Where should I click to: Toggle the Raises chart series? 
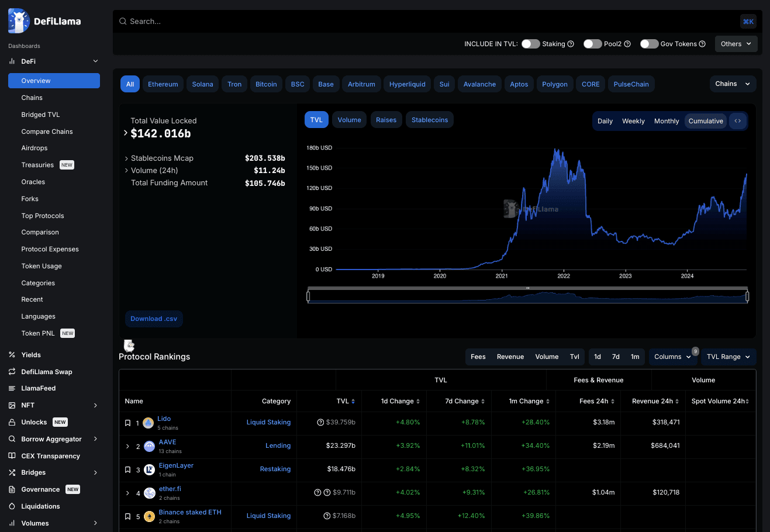[x=386, y=120]
